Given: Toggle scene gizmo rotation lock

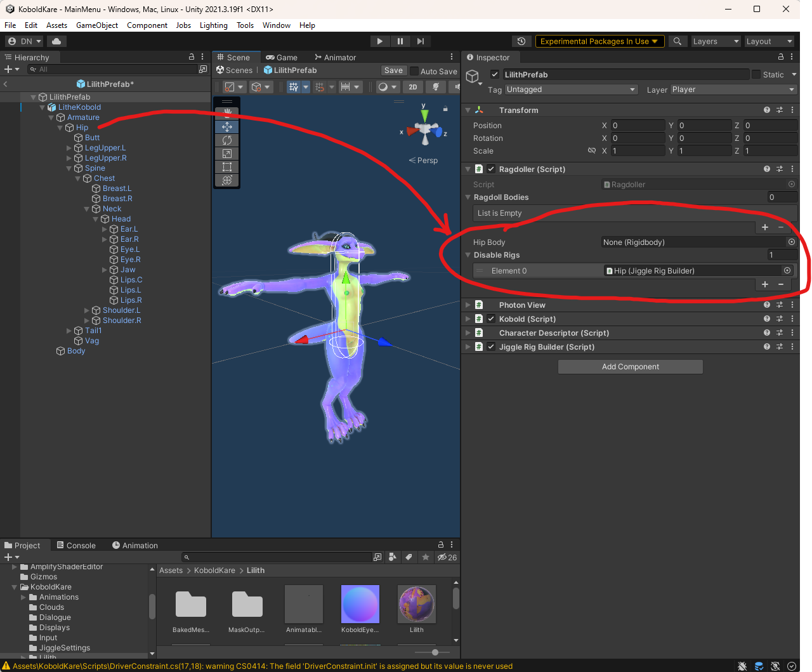Looking at the screenshot, I should 445,109.
